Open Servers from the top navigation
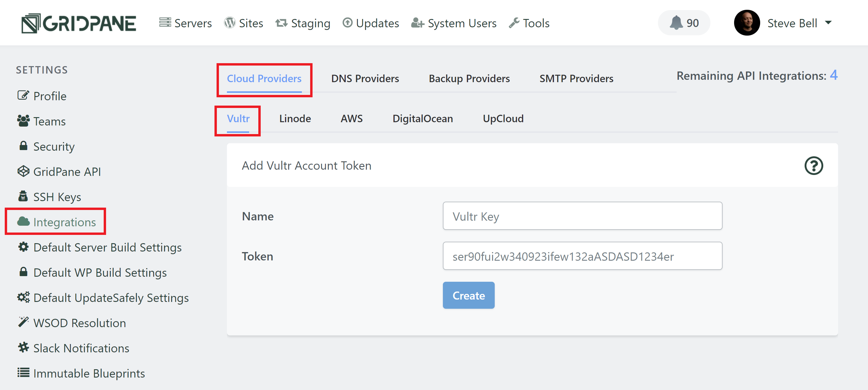 click(x=185, y=23)
